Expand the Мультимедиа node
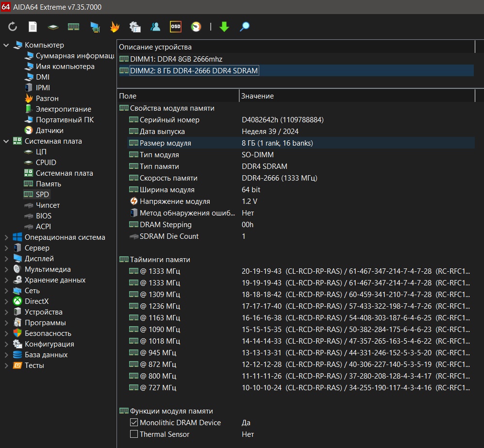 (x=6, y=269)
